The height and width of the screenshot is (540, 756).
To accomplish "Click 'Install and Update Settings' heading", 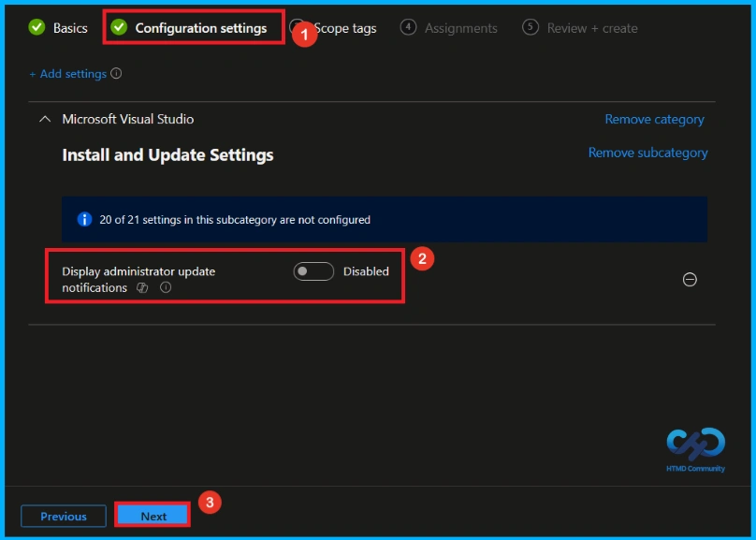I will coord(167,155).
